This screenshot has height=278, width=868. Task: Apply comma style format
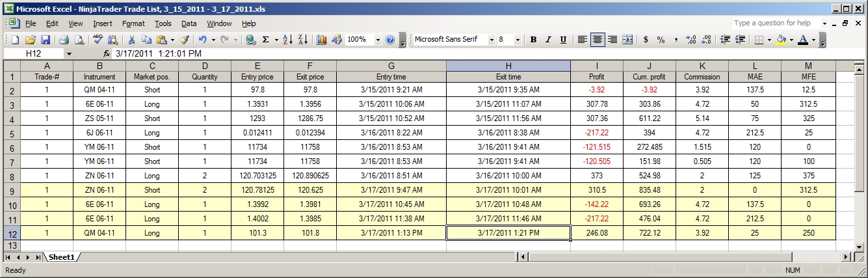(676, 40)
